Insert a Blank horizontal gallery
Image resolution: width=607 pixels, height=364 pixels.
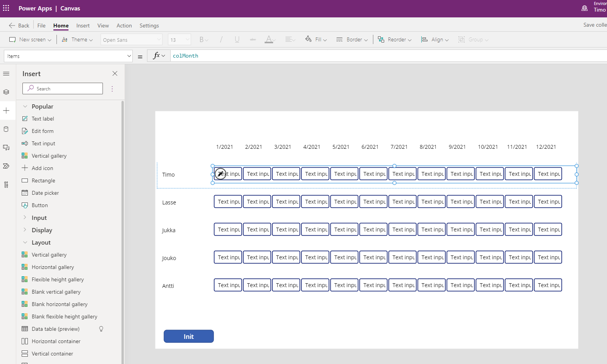coord(60,304)
